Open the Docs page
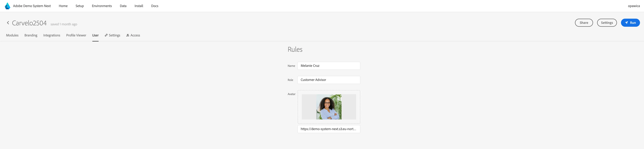Screen dimensions: 644x149 (154, 6)
